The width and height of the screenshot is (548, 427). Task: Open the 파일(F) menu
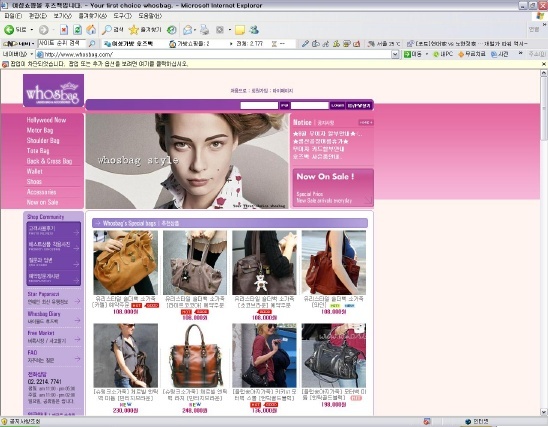click(x=13, y=16)
